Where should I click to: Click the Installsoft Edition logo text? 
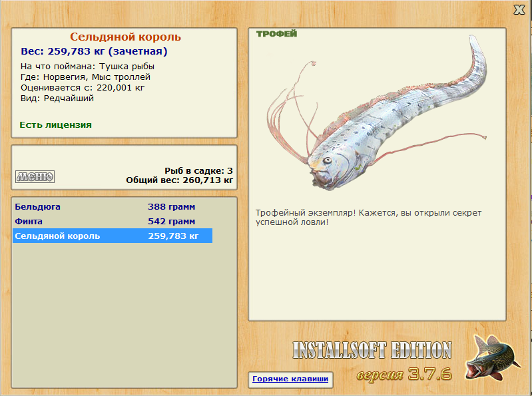(372, 350)
